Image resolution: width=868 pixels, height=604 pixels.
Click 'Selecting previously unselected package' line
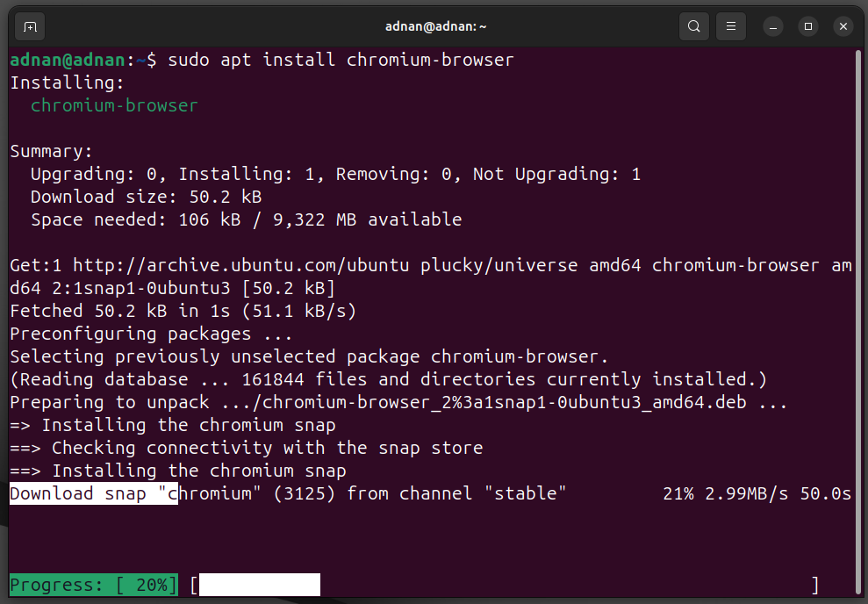click(x=309, y=356)
